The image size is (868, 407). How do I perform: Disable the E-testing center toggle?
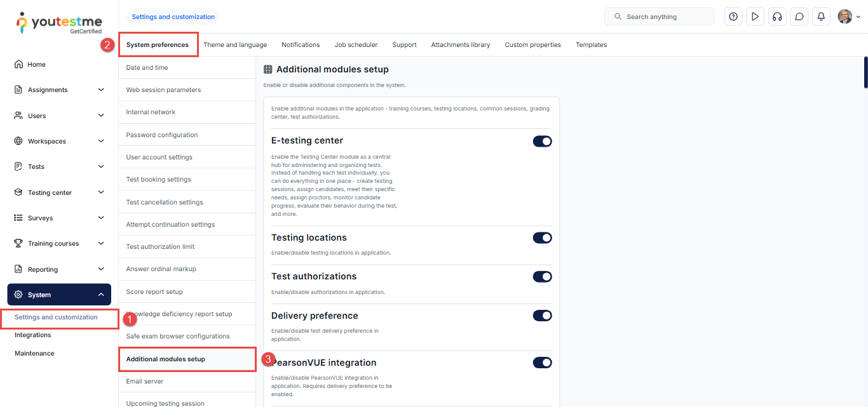542,141
